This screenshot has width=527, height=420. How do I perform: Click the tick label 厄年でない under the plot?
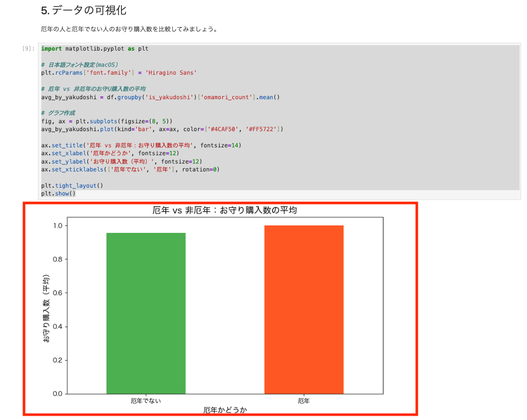(x=146, y=400)
